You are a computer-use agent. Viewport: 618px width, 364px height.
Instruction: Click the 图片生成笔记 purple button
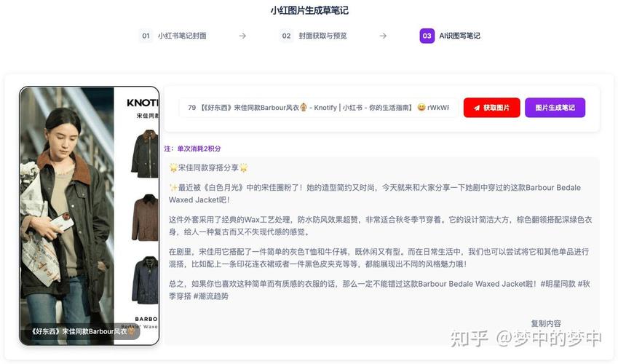click(x=555, y=108)
